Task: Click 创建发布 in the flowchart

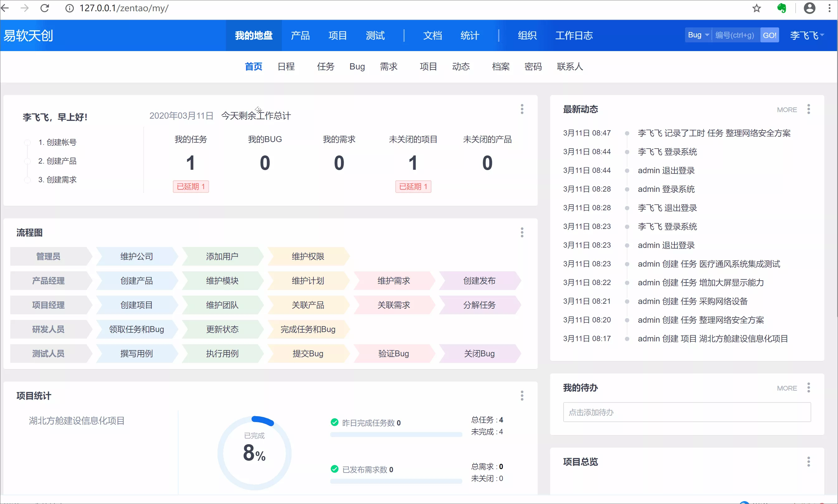Action: [x=479, y=281]
